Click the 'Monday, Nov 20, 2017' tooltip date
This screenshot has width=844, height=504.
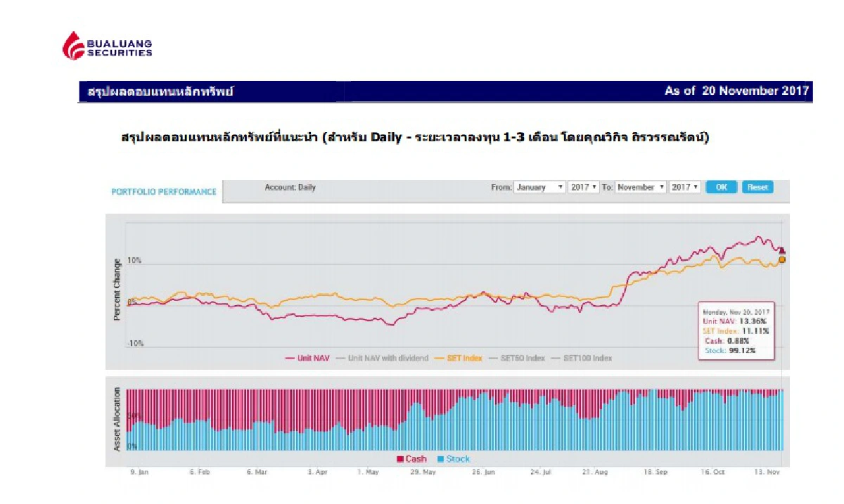736,311
